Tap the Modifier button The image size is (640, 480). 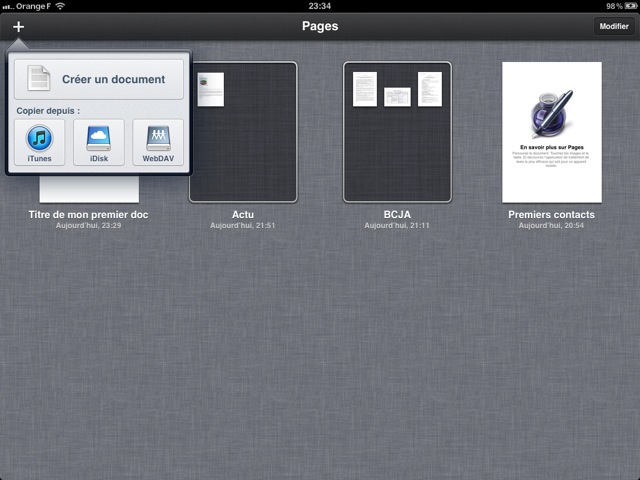(x=613, y=27)
